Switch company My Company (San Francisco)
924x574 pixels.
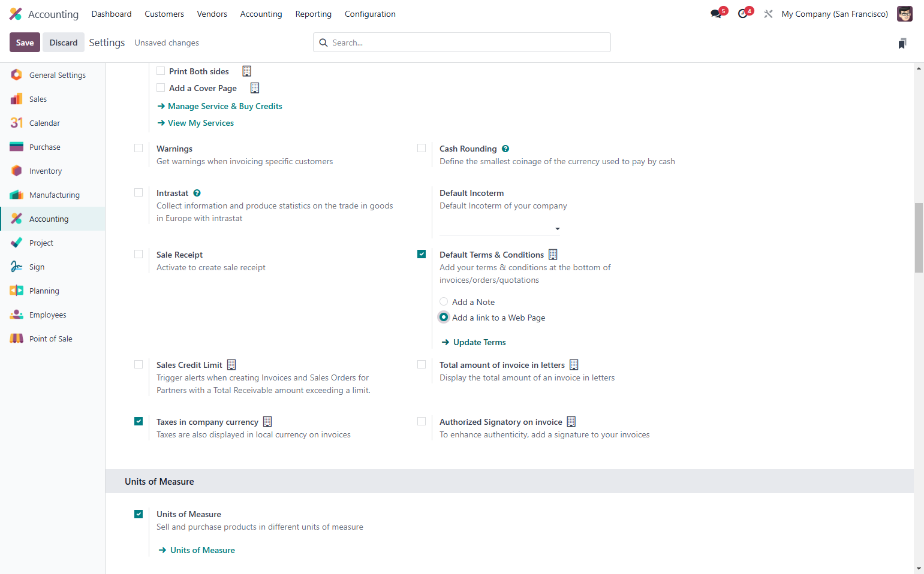point(835,14)
